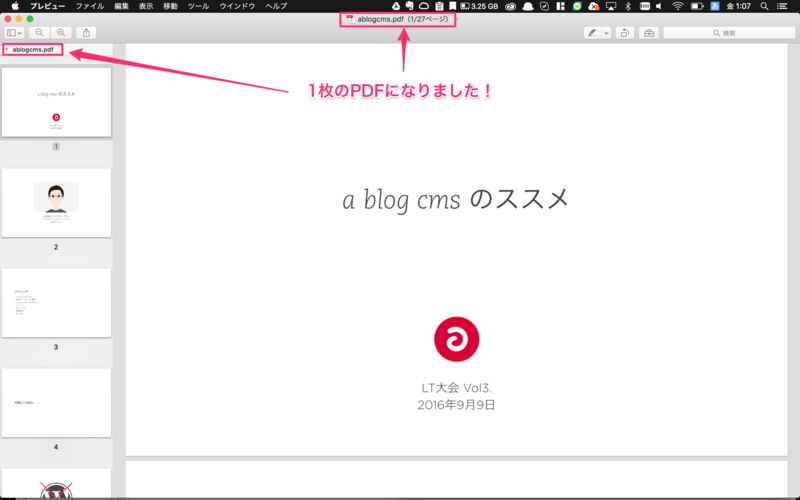Click the share button in toolbar
Screen dimensions: 800x500
[86, 33]
